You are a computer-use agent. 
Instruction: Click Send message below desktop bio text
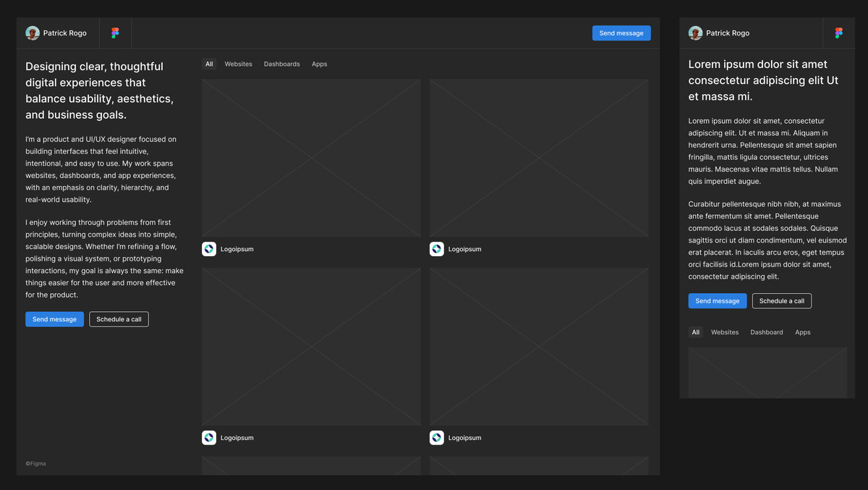point(54,319)
